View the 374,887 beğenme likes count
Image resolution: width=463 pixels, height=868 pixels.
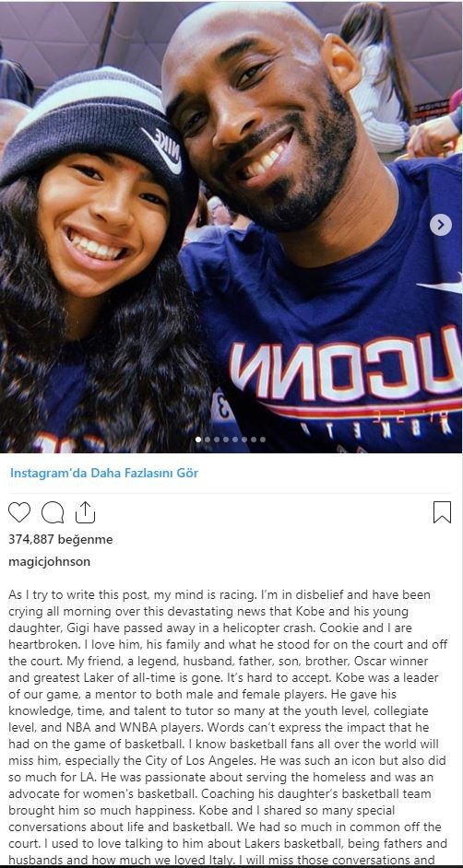[x=60, y=539]
